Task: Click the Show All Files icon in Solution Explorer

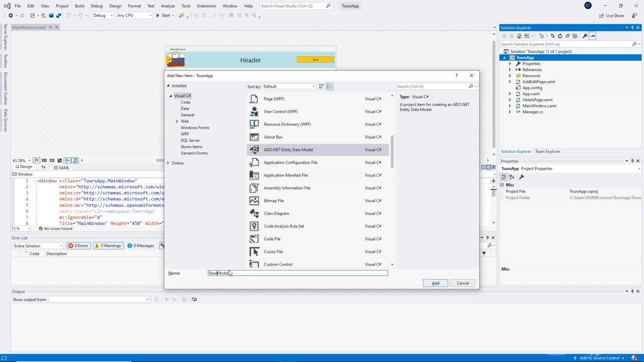Action: 575,36
